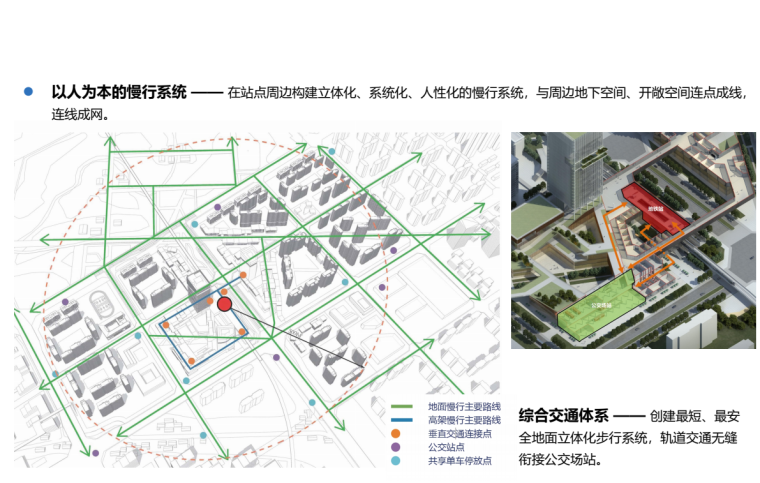Click the blue bullet before 以人为本的慢行系统

click(x=28, y=92)
